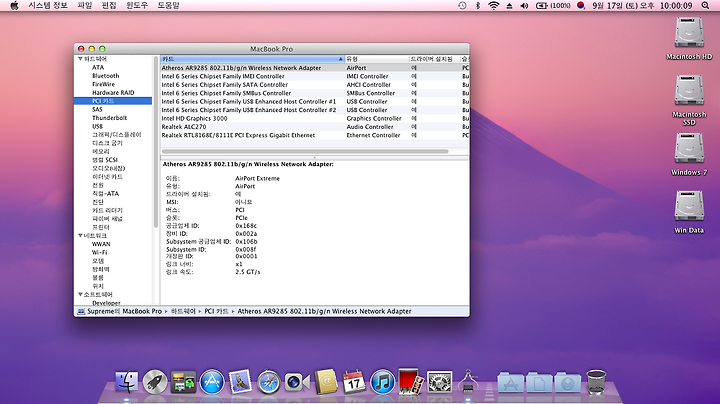
Task: Open the App Store Dock icon
Action: pyautogui.click(x=212, y=382)
